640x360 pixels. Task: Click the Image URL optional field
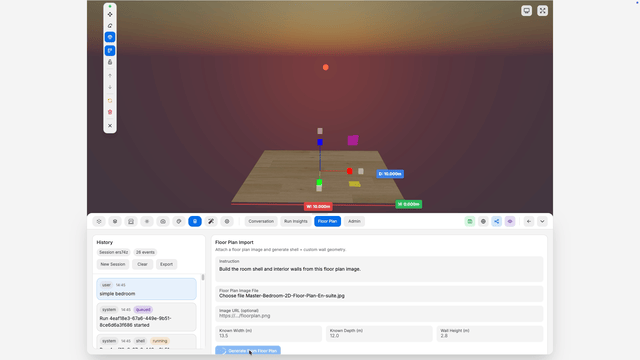(x=379, y=313)
